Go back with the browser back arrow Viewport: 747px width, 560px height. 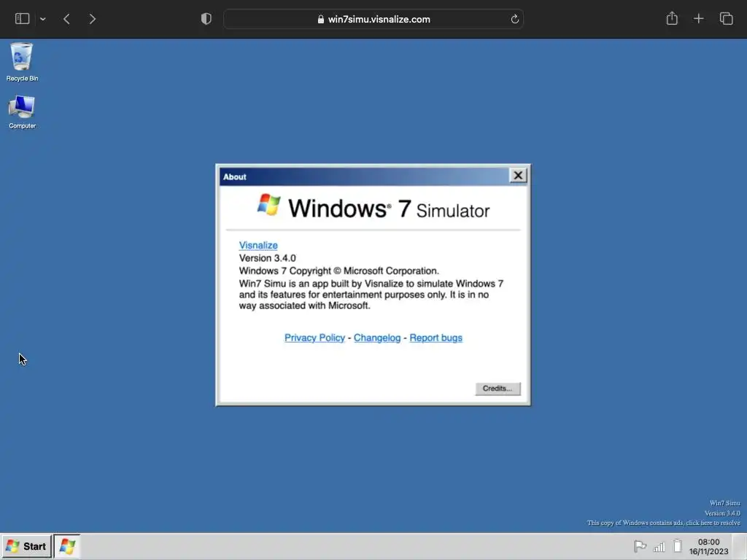(66, 19)
